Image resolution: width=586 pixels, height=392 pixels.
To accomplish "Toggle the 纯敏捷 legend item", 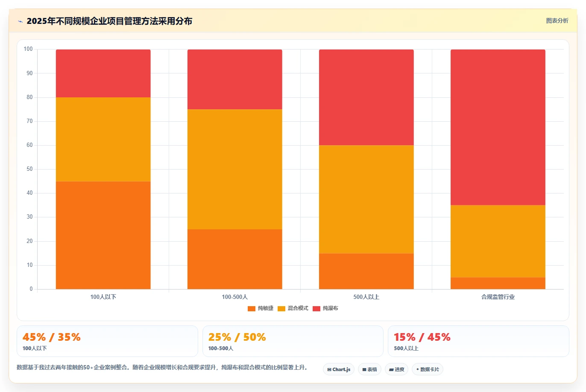I will (x=261, y=308).
